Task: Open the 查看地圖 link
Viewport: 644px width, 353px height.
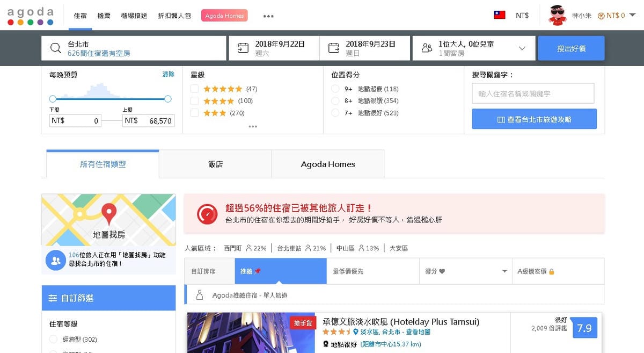Action: click(x=418, y=332)
